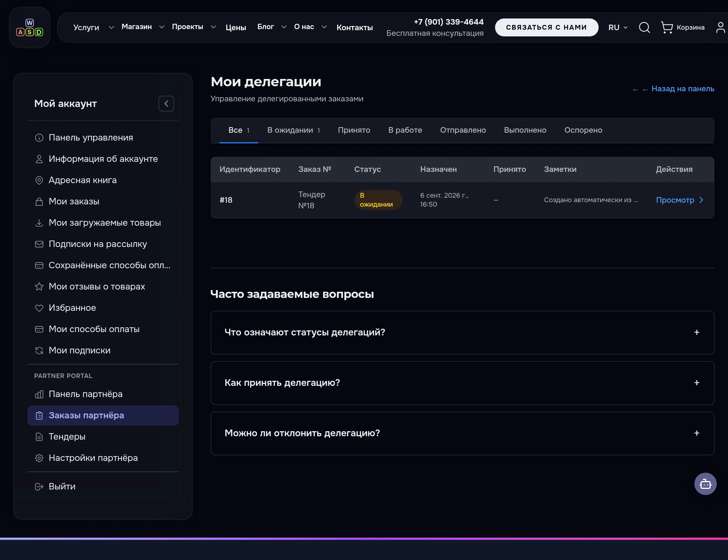The height and width of the screenshot is (560, 728).
Task: Click the Панель управления info icon
Action: point(39,138)
